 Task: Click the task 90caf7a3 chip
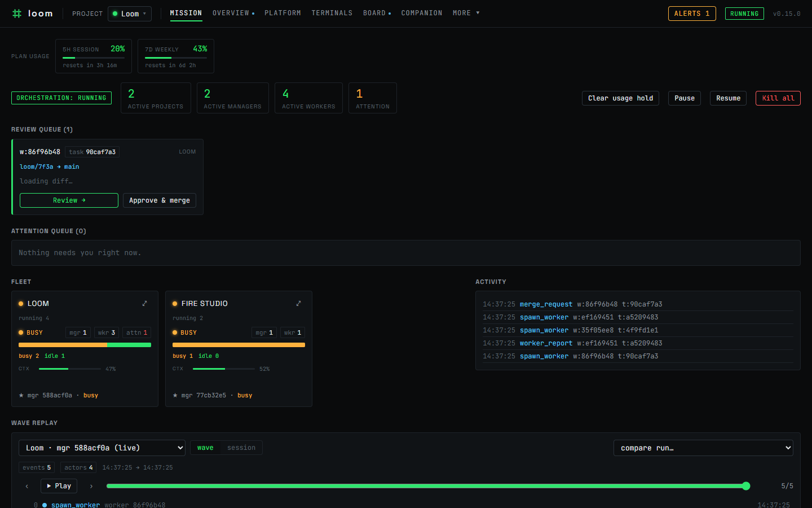(92, 152)
